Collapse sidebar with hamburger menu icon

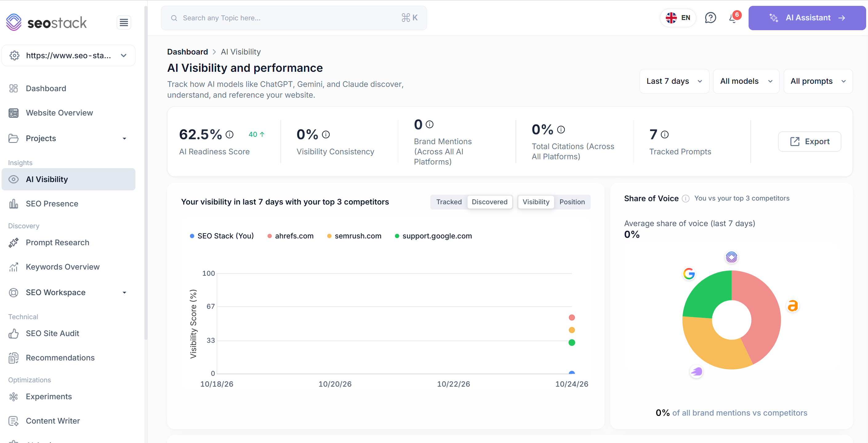(x=124, y=22)
